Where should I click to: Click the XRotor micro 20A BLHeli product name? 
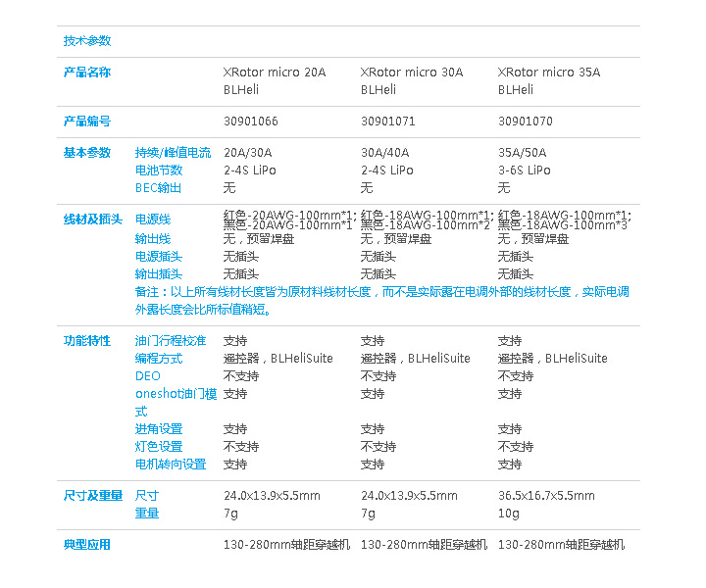point(275,80)
